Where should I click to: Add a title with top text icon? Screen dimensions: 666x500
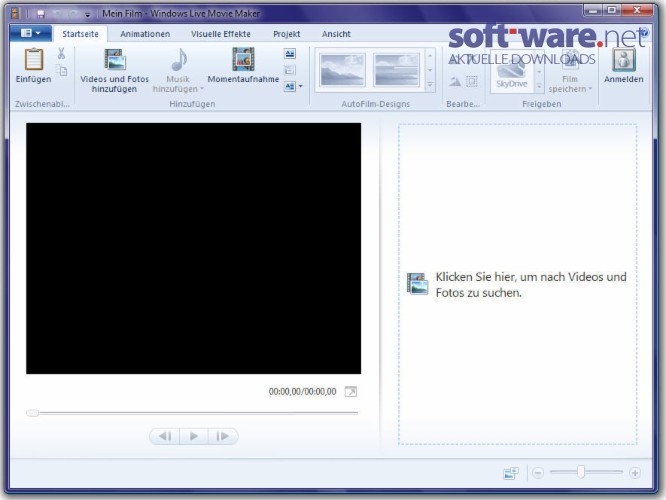point(290,54)
